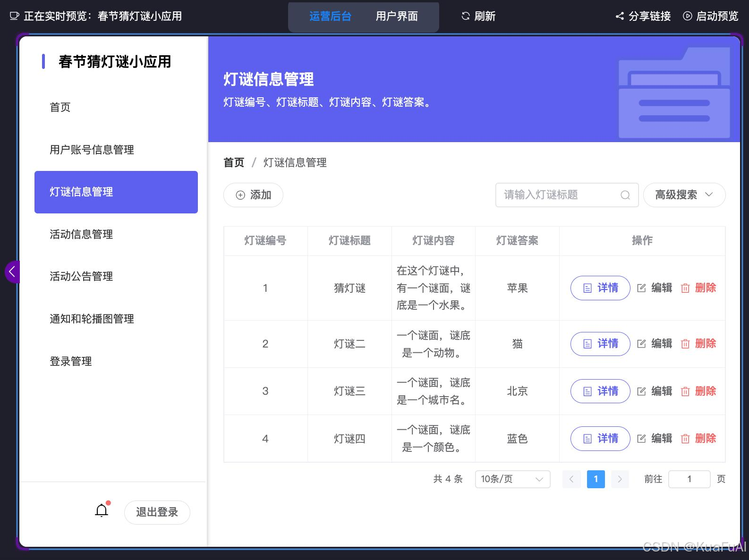Screen dimensions: 749x560
Task: Delete the riddle 灯谜三 row
Action: point(698,391)
